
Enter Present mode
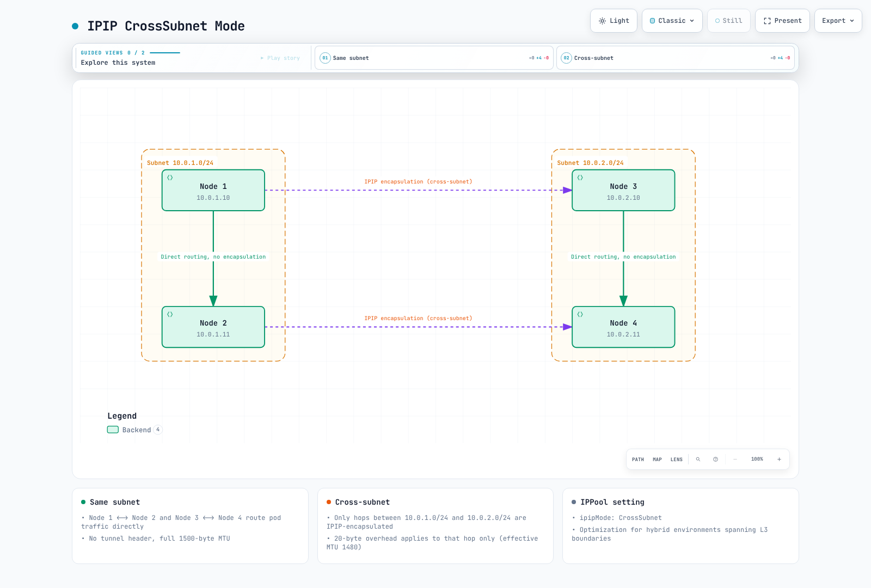tap(782, 21)
